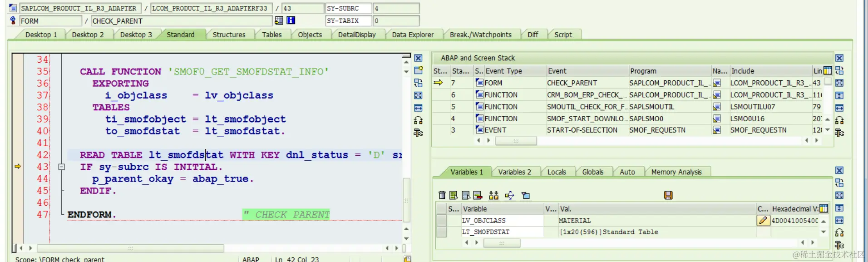Maximize the source editor tool to full screen
Image resolution: width=868 pixels, height=262 pixels.
(418, 95)
